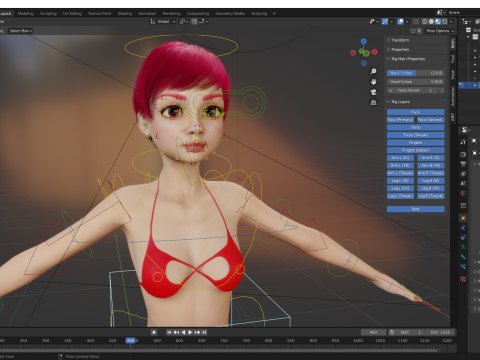Click the blue Z axis on navigation gizmo
The width and height of the screenshot is (480, 360).
pos(364,41)
